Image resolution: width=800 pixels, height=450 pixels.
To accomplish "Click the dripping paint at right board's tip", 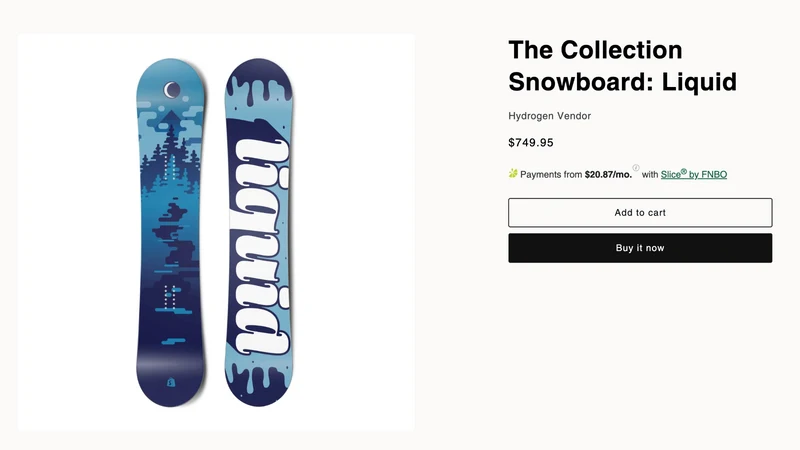I will (259, 84).
